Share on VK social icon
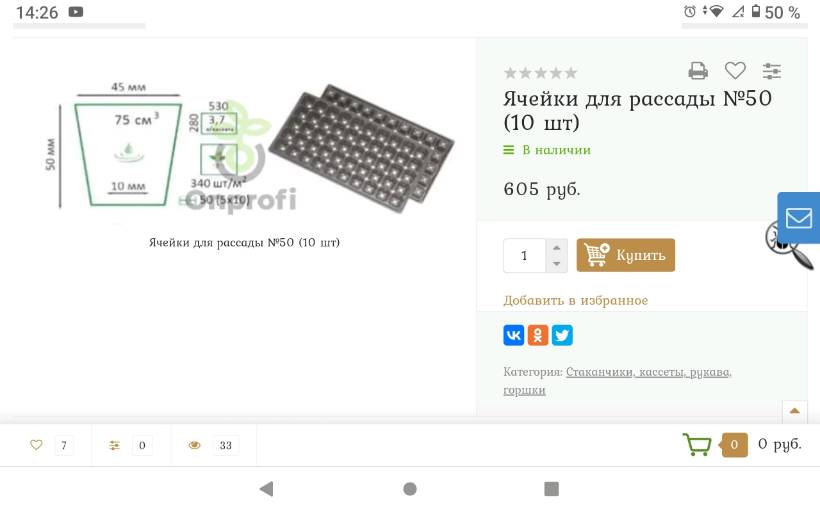Image resolution: width=820 pixels, height=512 pixels. click(513, 335)
